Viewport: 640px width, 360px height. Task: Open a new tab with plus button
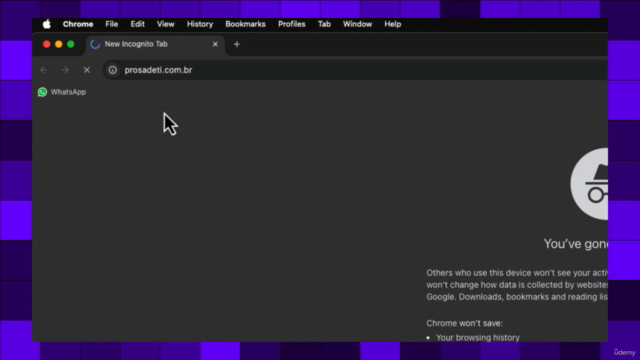pos(237,44)
